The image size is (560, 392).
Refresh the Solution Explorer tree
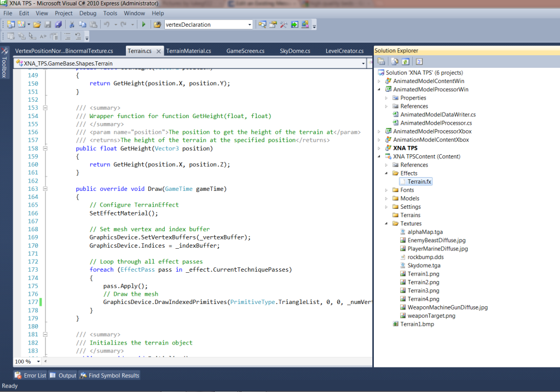[x=406, y=61]
